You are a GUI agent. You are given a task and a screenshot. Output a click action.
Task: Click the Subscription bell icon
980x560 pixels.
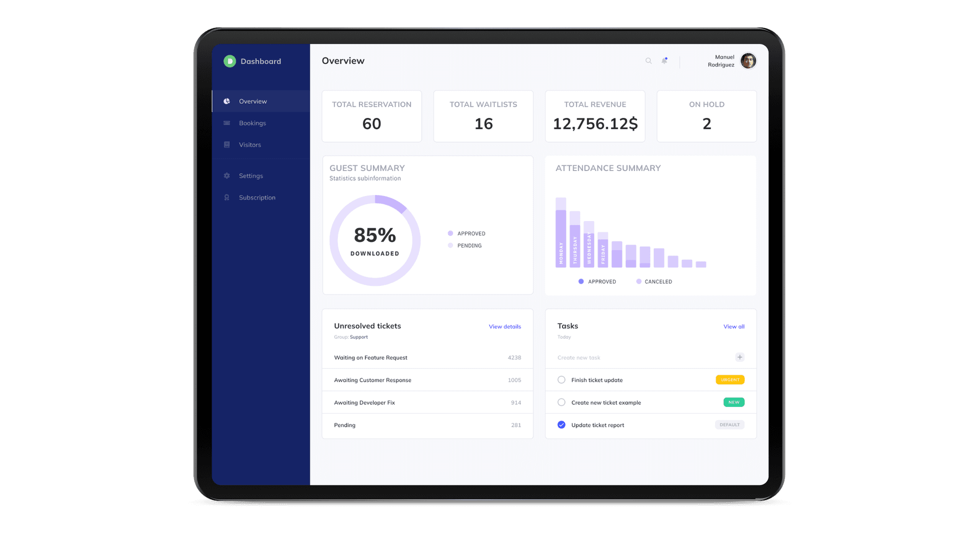click(x=227, y=197)
